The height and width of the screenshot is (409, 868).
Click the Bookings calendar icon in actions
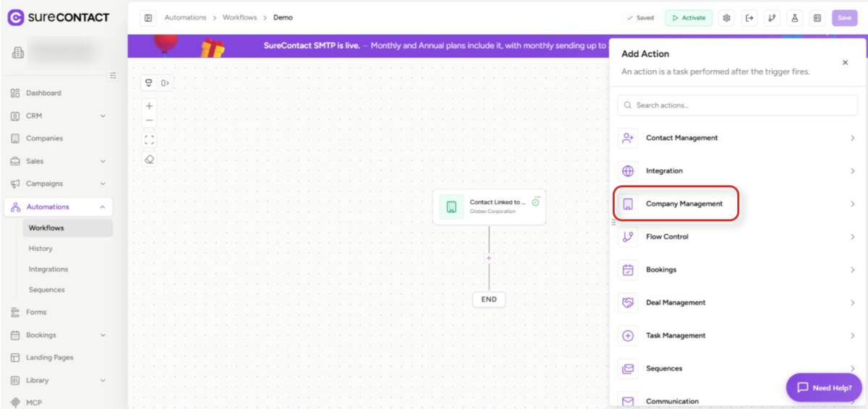pyautogui.click(x=628, y=270)
